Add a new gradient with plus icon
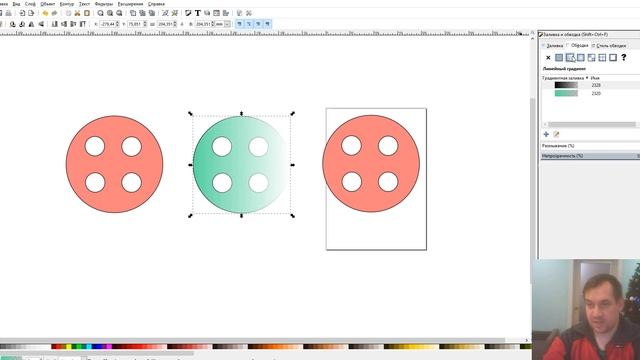This screenshot has width=640, height=360. point(546,134)
